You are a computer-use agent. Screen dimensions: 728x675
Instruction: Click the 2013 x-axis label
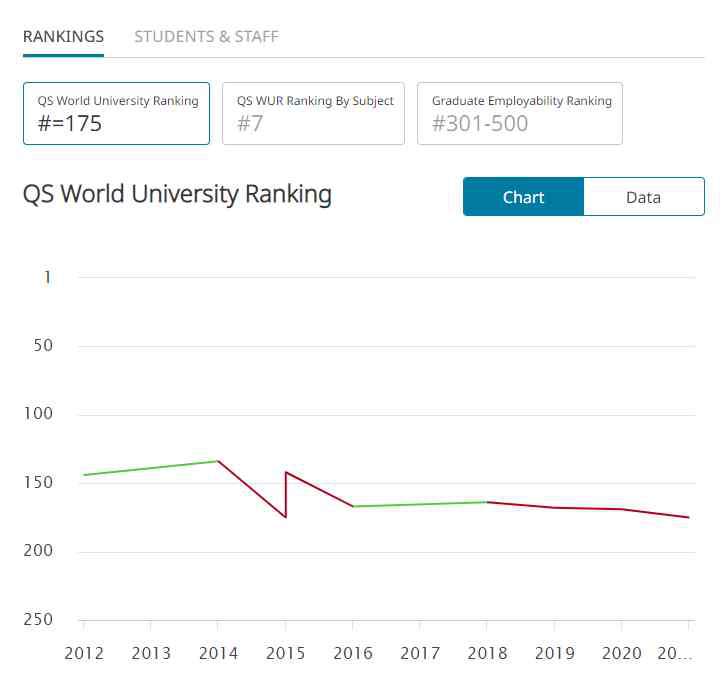point(151,654)
